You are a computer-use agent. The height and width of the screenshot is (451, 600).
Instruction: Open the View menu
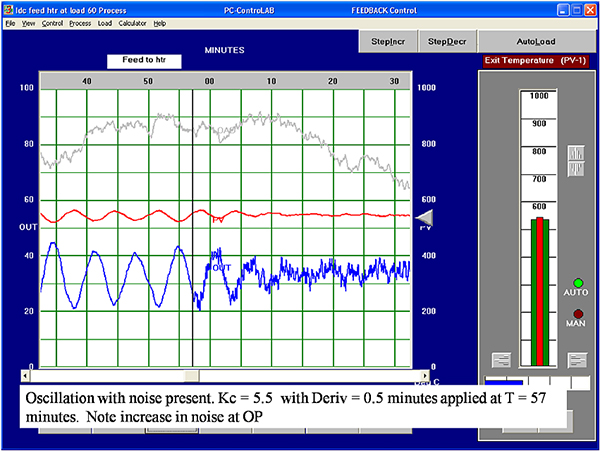click(x=28, y=23)
